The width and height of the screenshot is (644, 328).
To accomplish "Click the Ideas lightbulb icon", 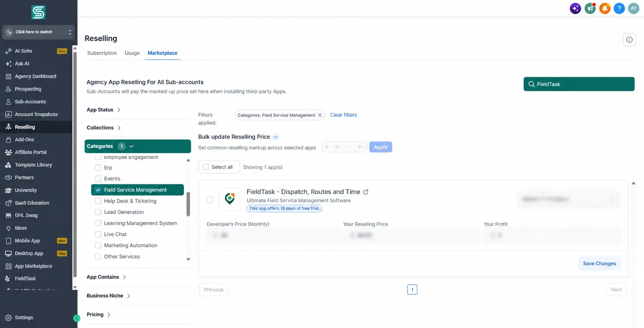I will point(8,228).
